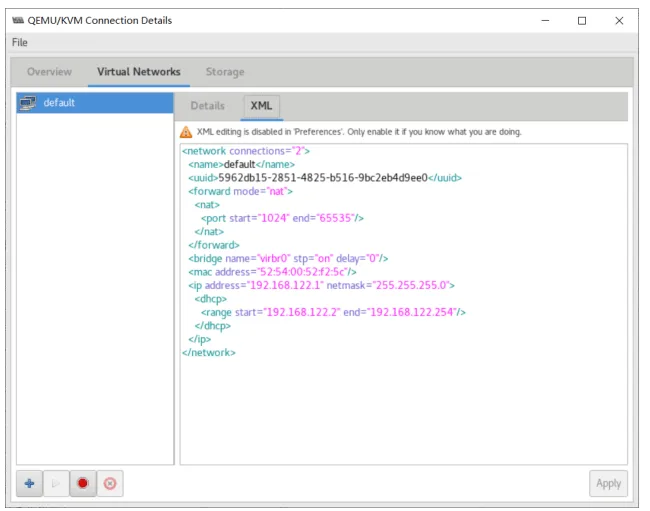Click the warning triangle icon

tap(186, 132)
